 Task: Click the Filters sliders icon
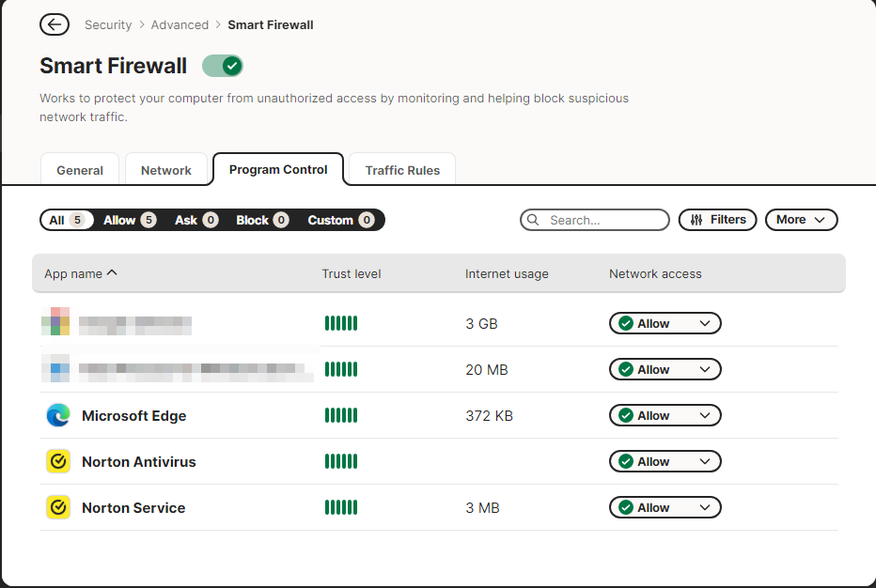(696, 220)
